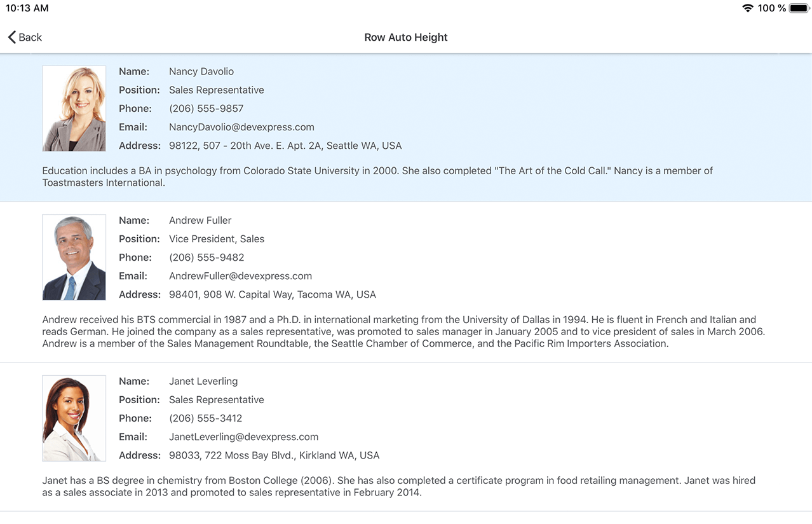Select Janet Leverling's address text
Screen dimensions: 812x524
point(274,455)
